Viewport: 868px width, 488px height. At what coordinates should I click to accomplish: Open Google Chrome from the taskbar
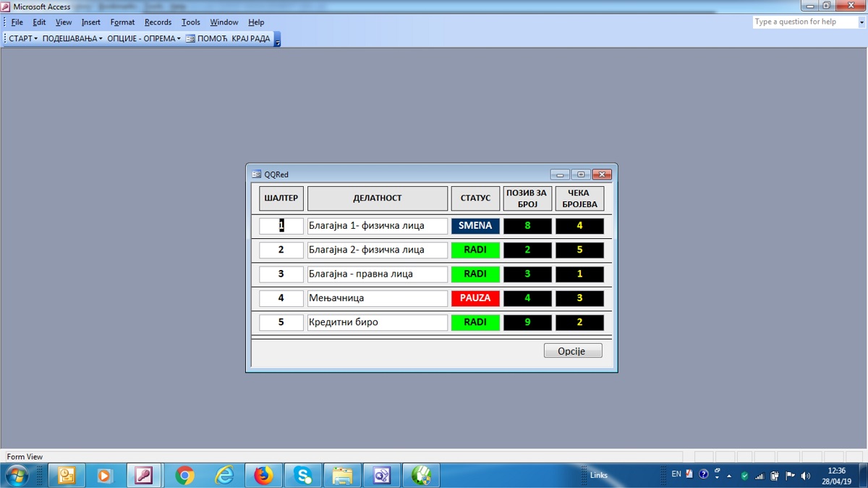[x=185, y=476]
